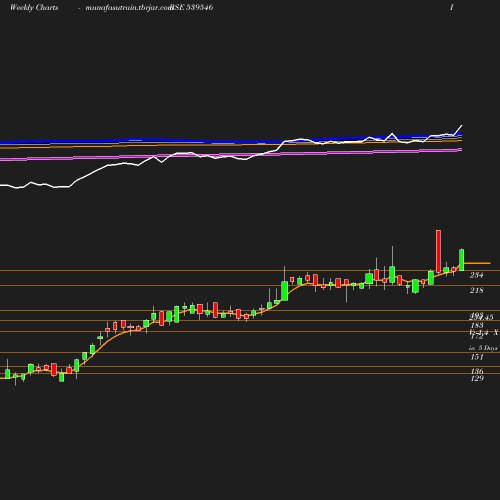Click the 129 price level label
This screenshot has width=500, height=500.
pos(477,378)
